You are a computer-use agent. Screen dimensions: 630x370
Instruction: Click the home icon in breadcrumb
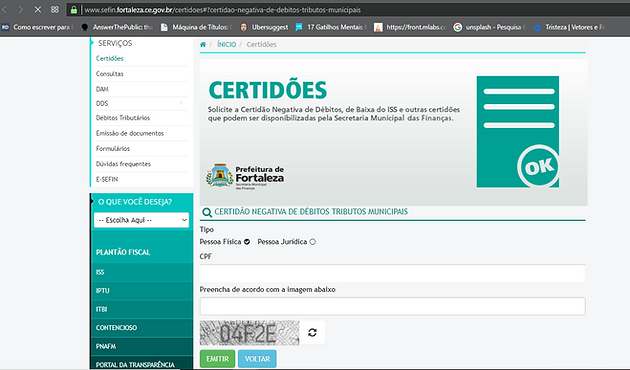click(203, 45)
